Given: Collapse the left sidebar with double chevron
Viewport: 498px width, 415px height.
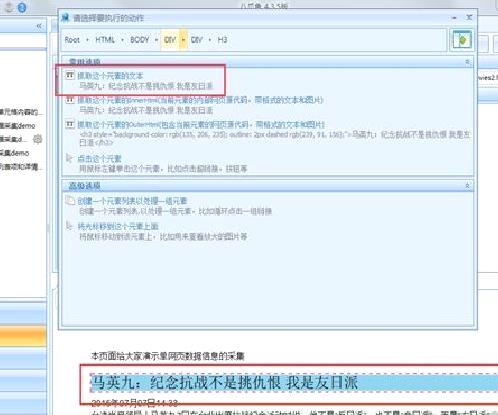Looking at the screenshot, I should [x=39, y=26].
